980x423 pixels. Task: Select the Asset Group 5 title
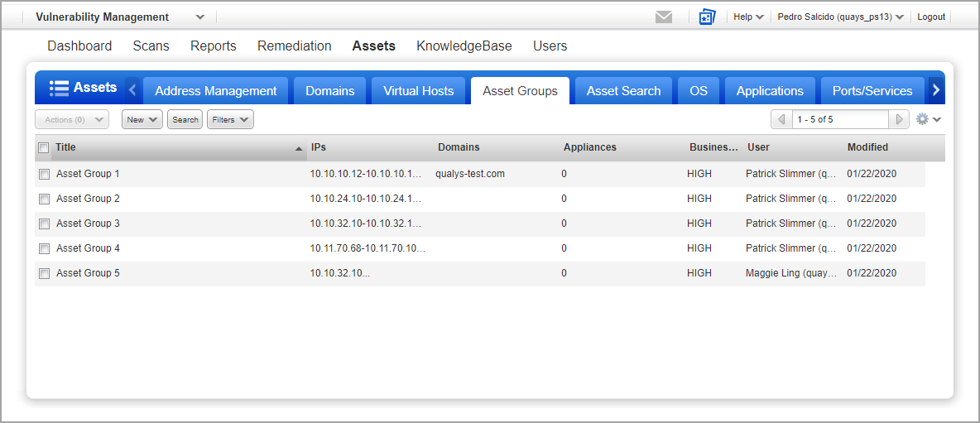88,274
